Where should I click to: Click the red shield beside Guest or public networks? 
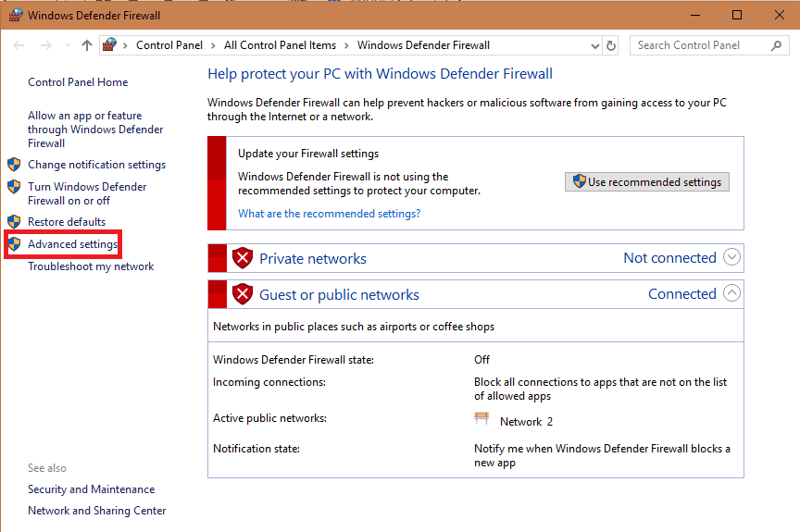tap(243, 294)
